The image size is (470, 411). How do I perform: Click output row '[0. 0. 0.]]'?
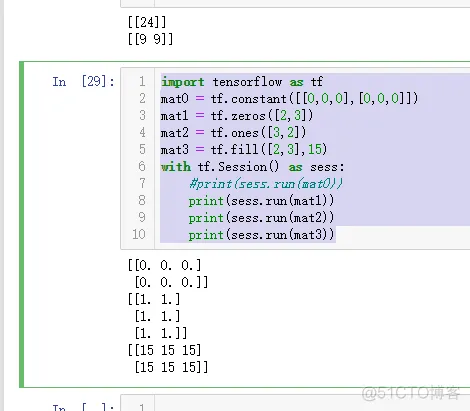point(171,282)
